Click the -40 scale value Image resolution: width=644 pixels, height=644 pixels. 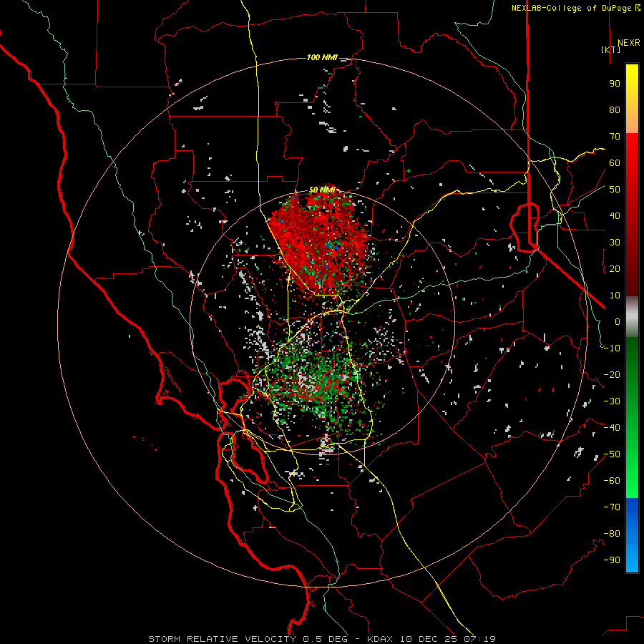tap(612, 428)
